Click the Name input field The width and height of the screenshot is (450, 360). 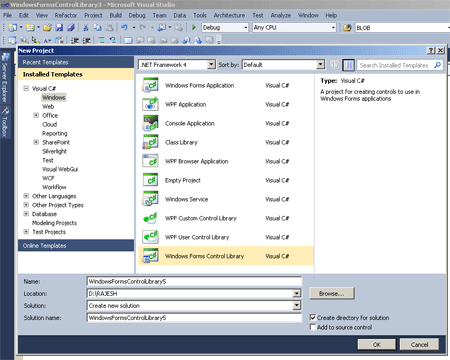click(194, 282)
